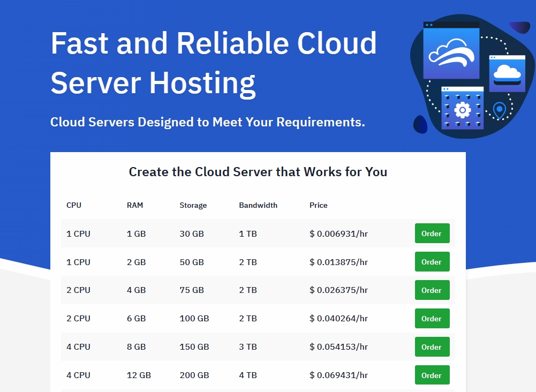The image size is (536, 392).
Task: Click the CPU column header
Action: point(74,205)
